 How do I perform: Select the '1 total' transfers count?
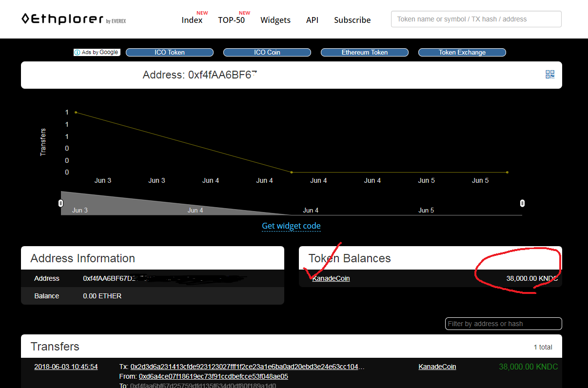tap(543, 347)
